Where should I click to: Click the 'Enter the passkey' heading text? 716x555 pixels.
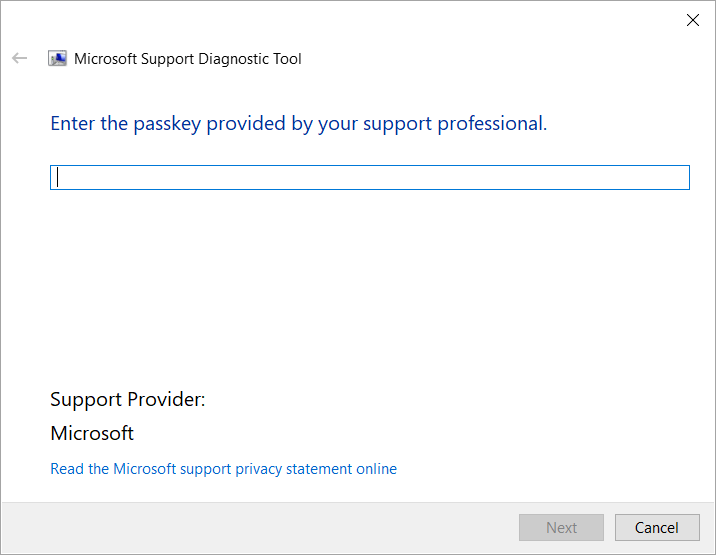click(299, 124)
